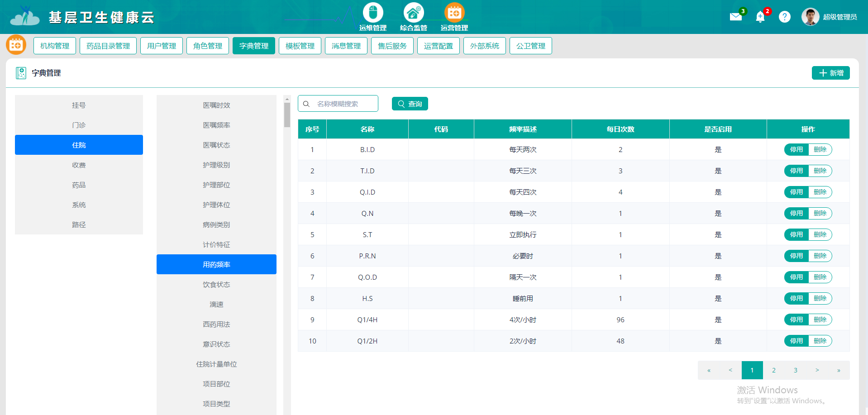Open the notification bell icon
Image resolution: width=868 pixels, height=415 pixels.
tap(760, 17)
